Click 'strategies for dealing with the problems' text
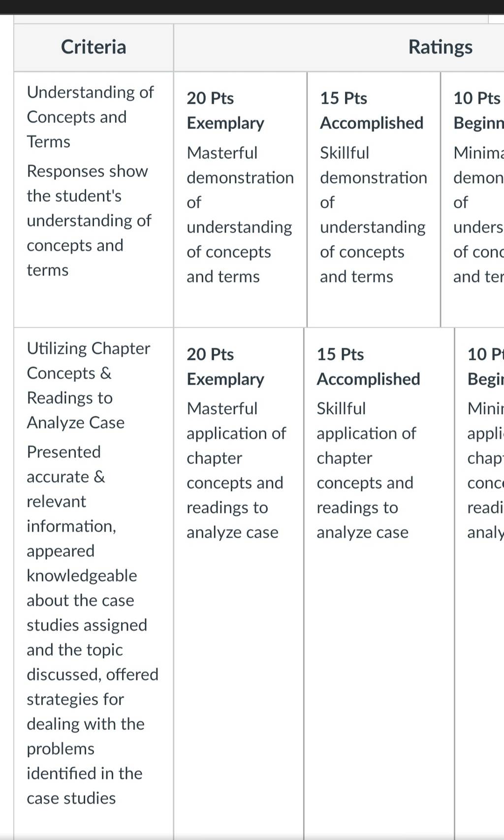The image size is (504, 840). pyautogui.click(x=86, y=724)
